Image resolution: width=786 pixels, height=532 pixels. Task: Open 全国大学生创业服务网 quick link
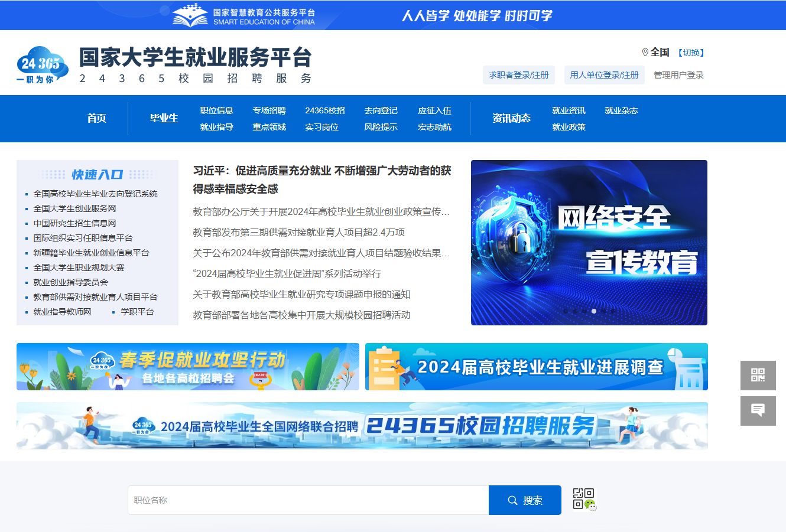click(x=74, y=208)
